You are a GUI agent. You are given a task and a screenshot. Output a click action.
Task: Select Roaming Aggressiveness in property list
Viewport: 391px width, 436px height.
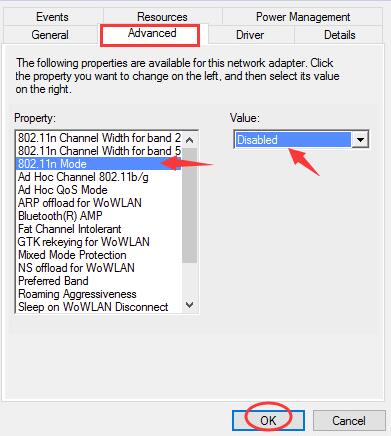[77, 294]
